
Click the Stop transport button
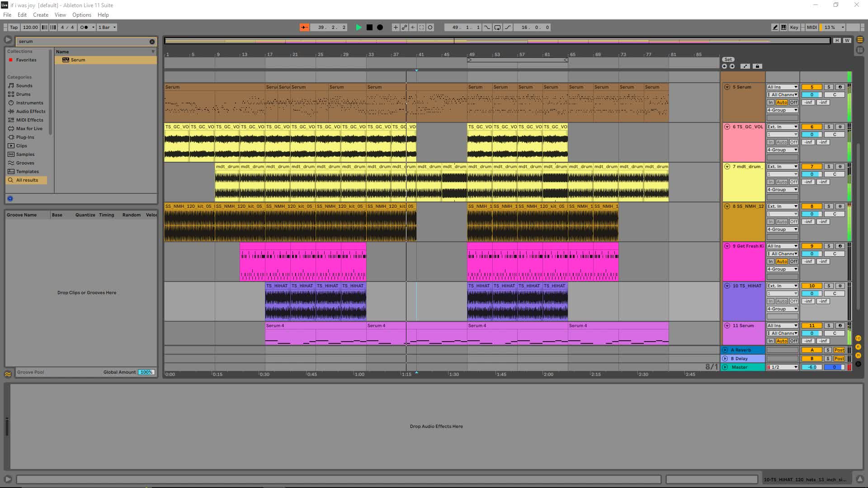click(369, 27)
